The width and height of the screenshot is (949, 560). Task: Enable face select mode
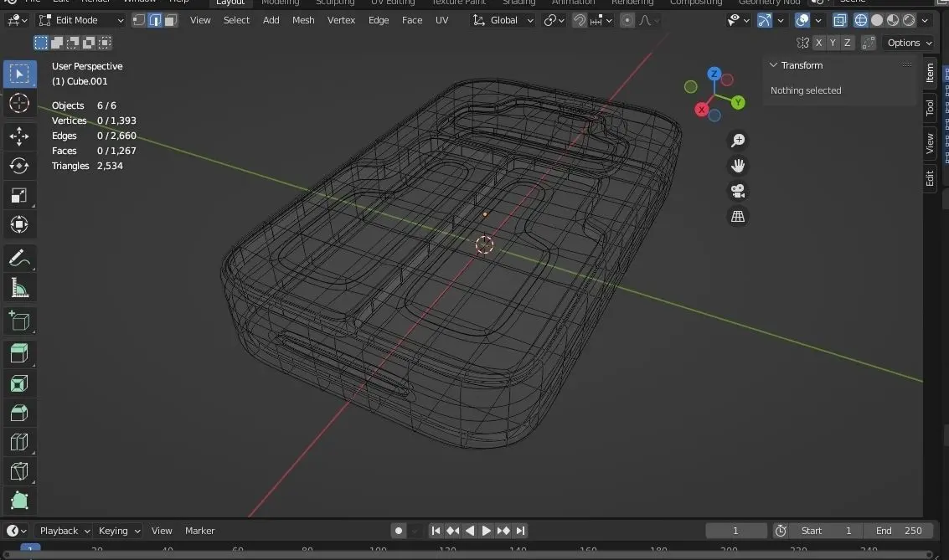pyautogui.click(x=171, y=21)
